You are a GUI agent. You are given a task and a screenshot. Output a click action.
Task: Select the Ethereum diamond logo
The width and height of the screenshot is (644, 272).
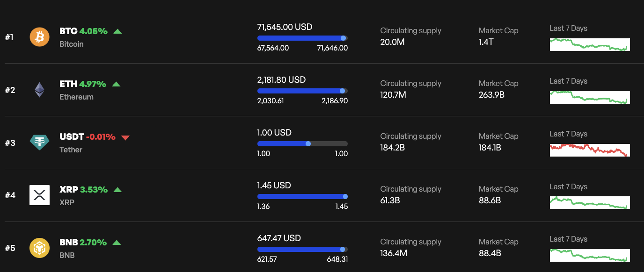point(39,89)
